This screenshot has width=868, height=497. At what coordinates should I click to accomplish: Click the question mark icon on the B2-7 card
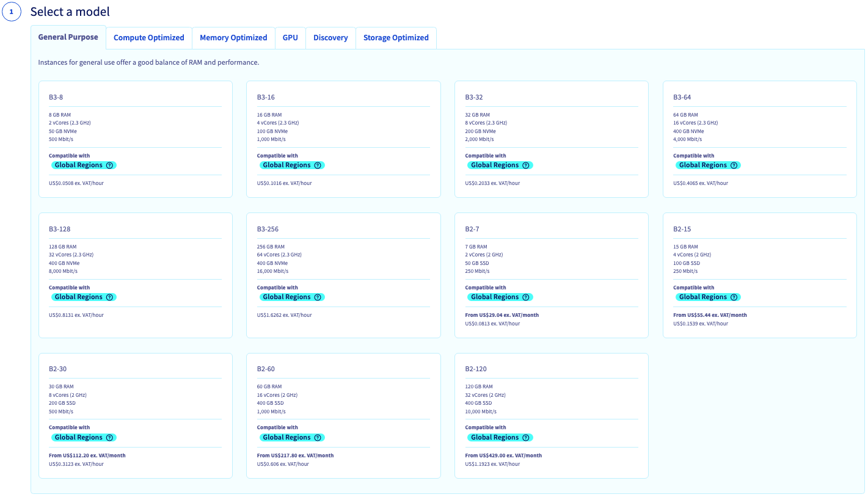[x=526, y=297]
